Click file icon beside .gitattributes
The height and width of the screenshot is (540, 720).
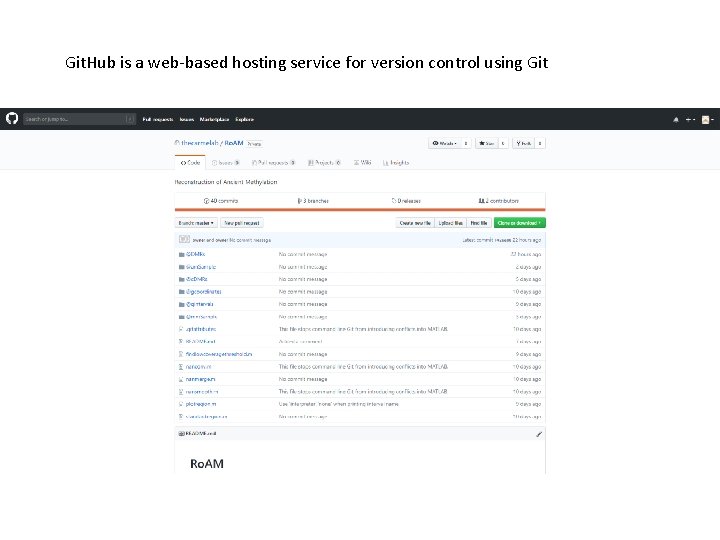[x=181, y=329]
